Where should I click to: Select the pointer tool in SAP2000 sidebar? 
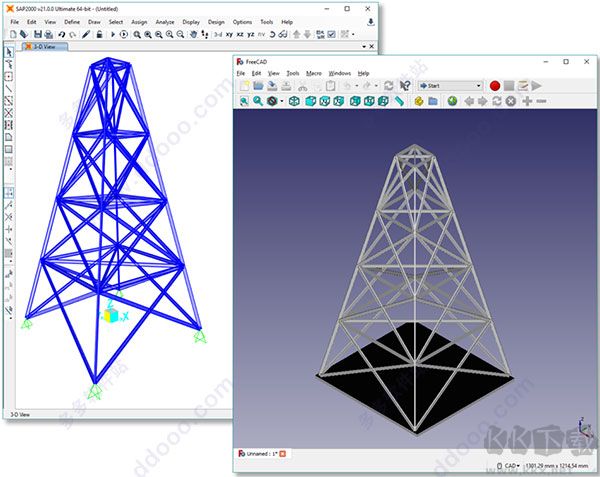pos(9,50)
